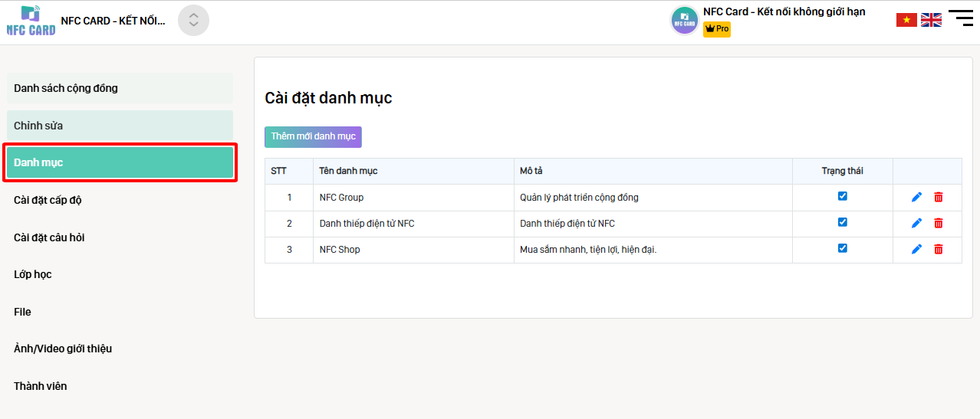Delete the NFC Group category row
Viewport: 980px width, 419px height.
coord(939,198)
